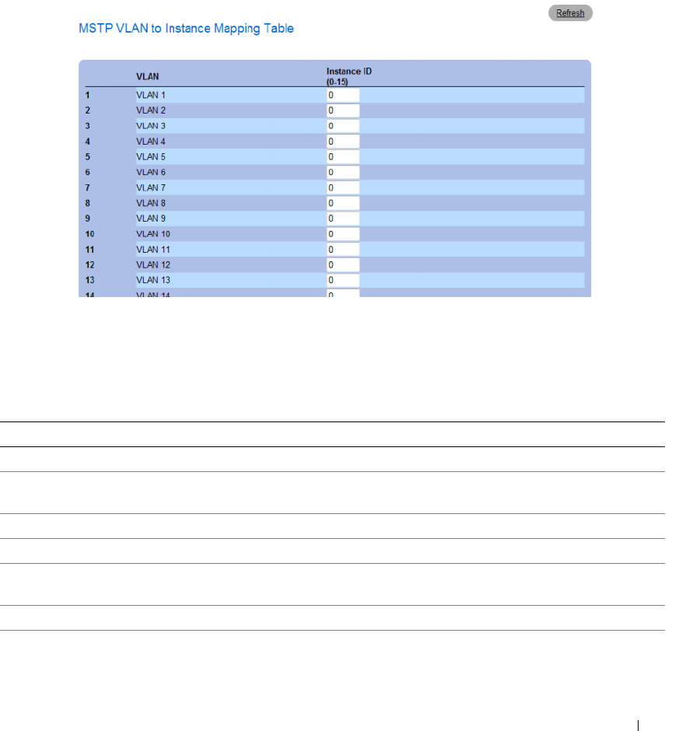Select the 'VLAN 11' row label
700x731 pixels.
point(153,250)
